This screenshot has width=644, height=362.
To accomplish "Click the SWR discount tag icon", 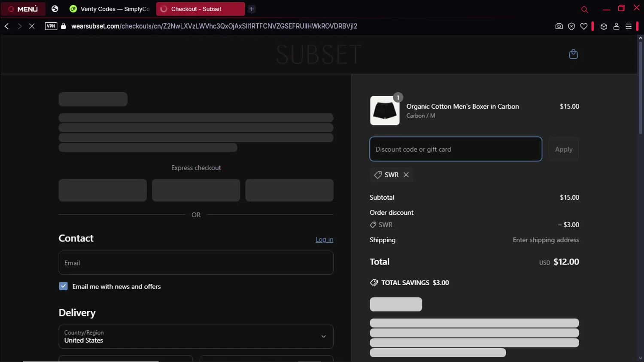I will (378, 175).
